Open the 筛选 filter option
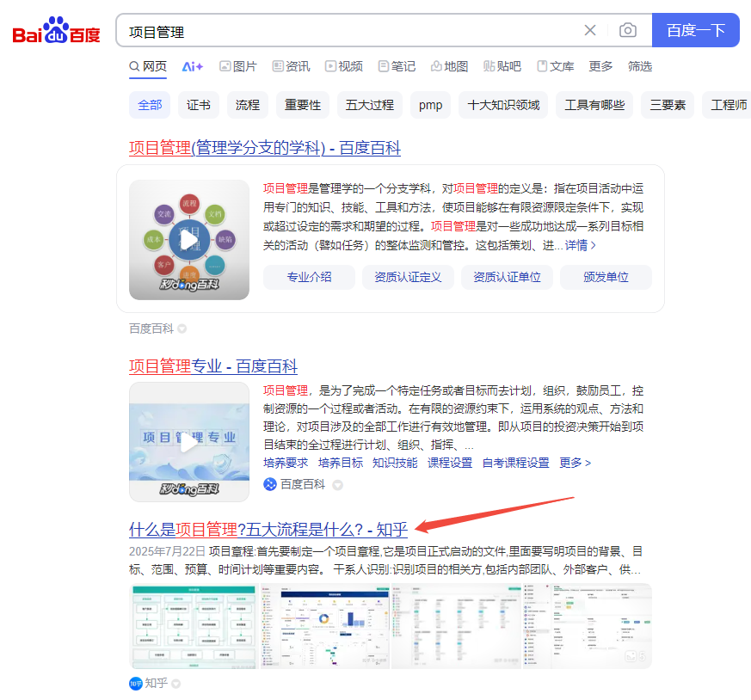This screenshot has height=700, width=751. tap(640, 66)
